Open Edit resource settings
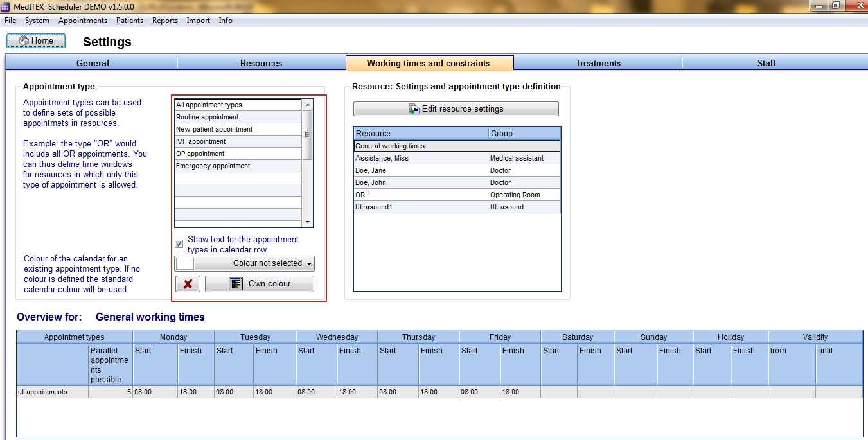The height and width of the screenshot is (440, 868). pyautogui.click(x=456, y=109)
